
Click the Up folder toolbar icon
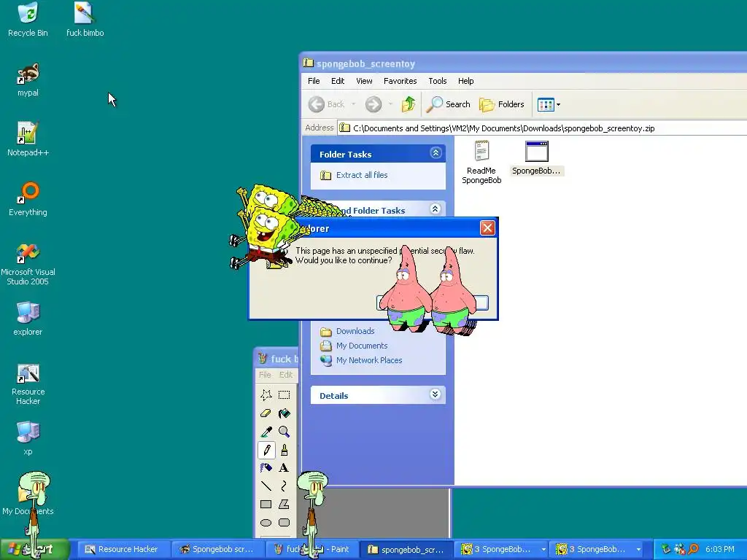coord(409,104)
